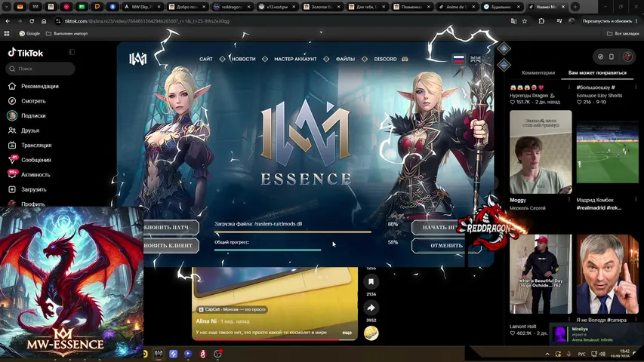The width and height of the screenshot is (644, 362).
Task: Switch to Вам может понравиться tab
Action: tap(597, 72)
